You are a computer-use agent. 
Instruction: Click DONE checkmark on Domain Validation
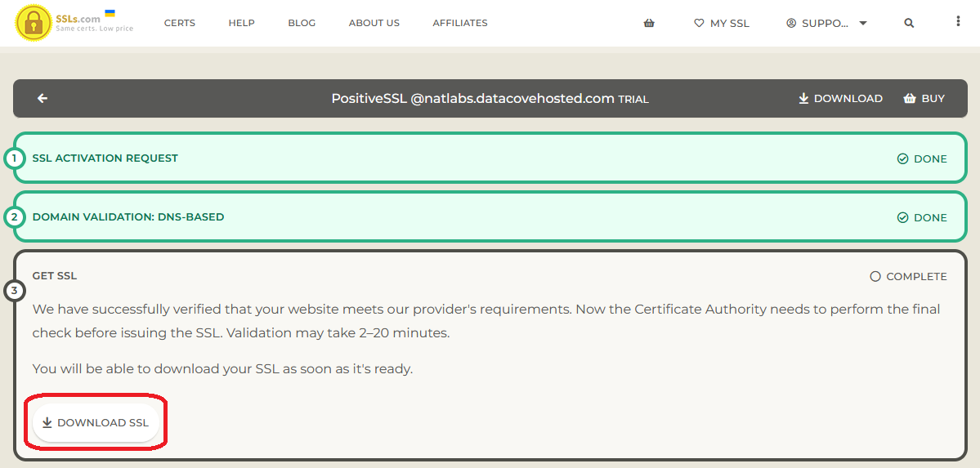(903, 218)
